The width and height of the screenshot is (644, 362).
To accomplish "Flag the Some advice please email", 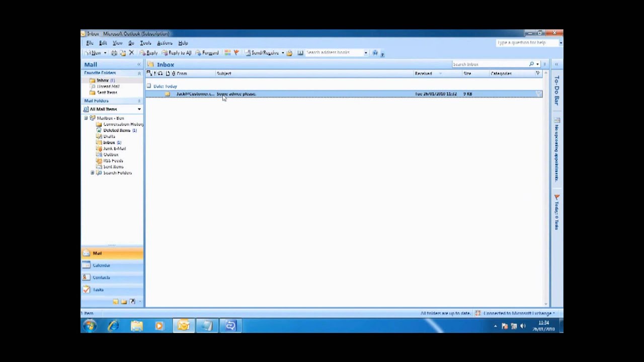I will [x=538, y=94].
